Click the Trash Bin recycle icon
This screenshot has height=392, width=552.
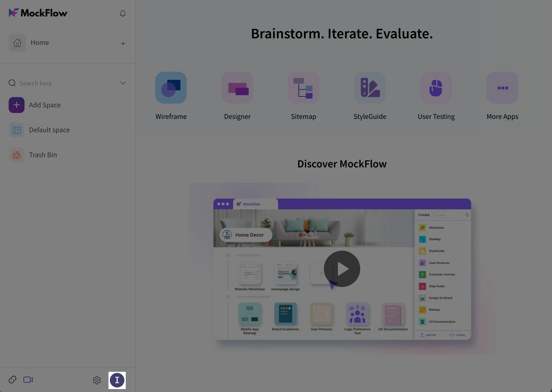[x=17, y=155]
